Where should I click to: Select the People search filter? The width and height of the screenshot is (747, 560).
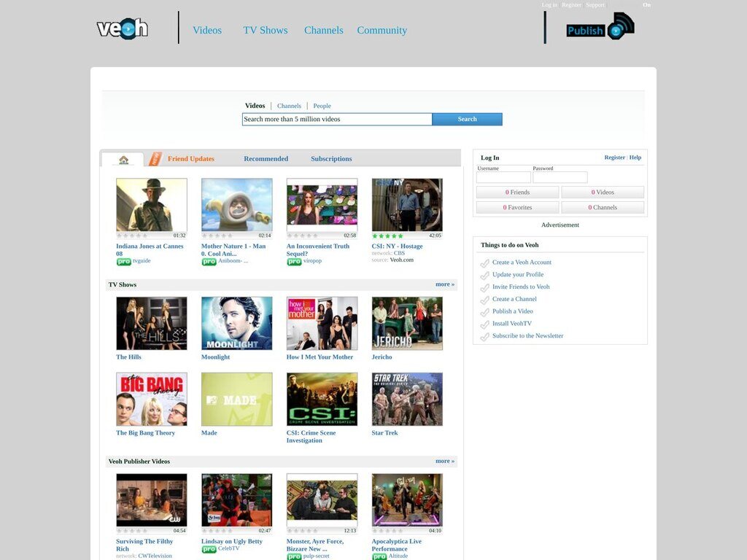[x=322, y=106]
